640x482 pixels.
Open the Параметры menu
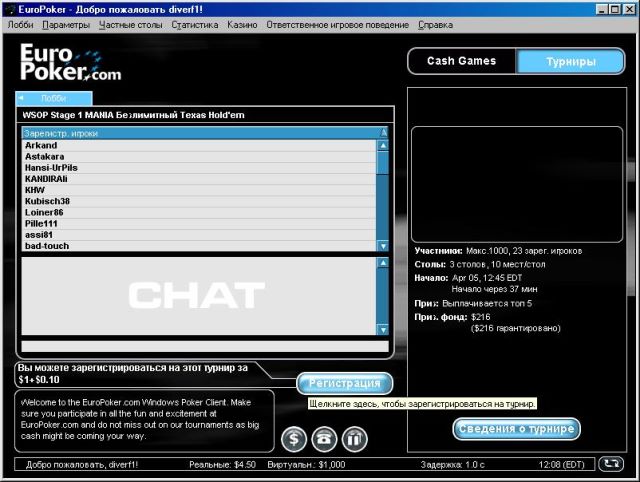pyautogui.click(x=66, y=25)
